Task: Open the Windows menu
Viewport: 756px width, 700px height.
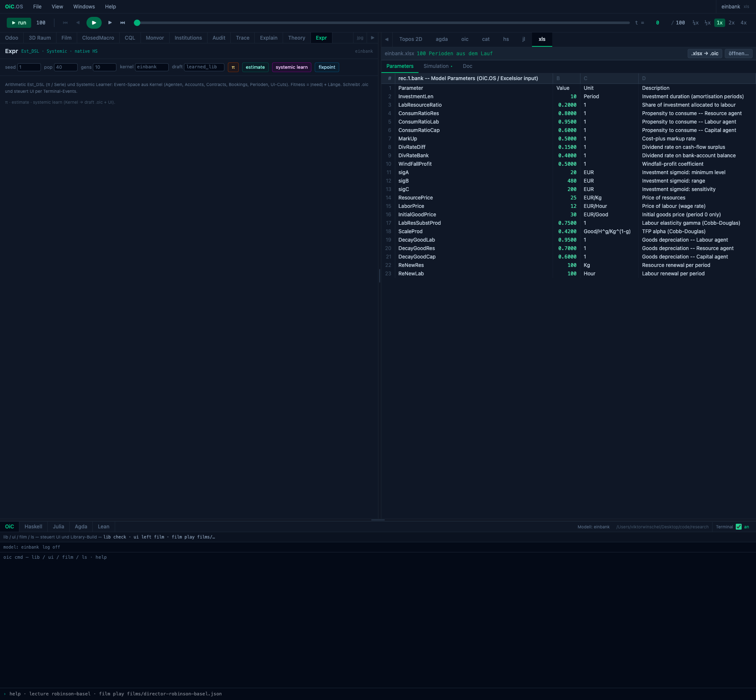Action: 84,7
